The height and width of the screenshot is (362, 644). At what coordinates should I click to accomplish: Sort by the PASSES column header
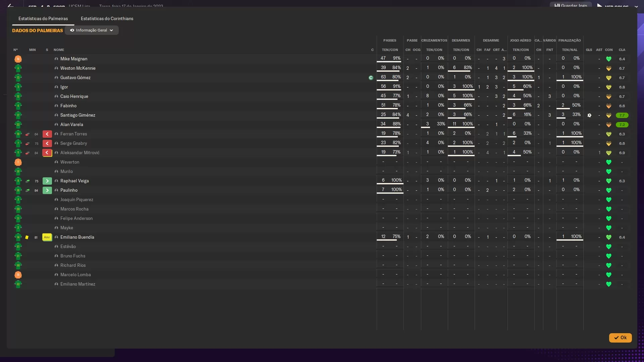pyautogui.click(x=390, y=41)
